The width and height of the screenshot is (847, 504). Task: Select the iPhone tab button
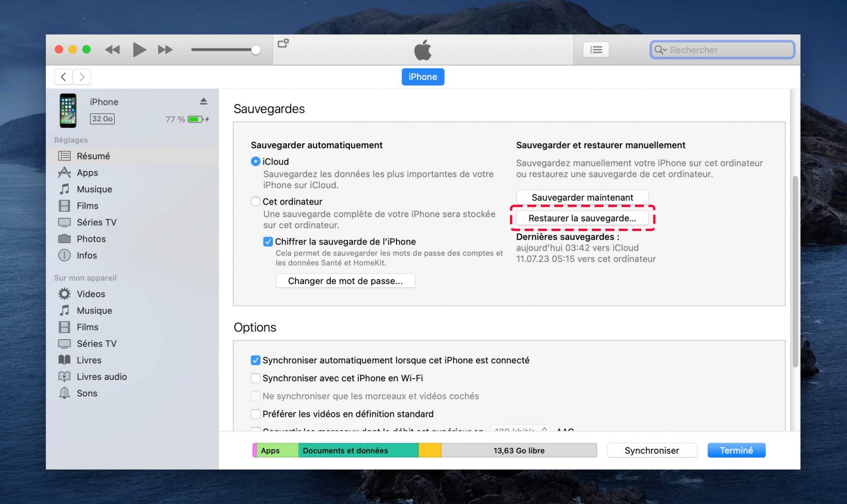[x=423, y=77]
